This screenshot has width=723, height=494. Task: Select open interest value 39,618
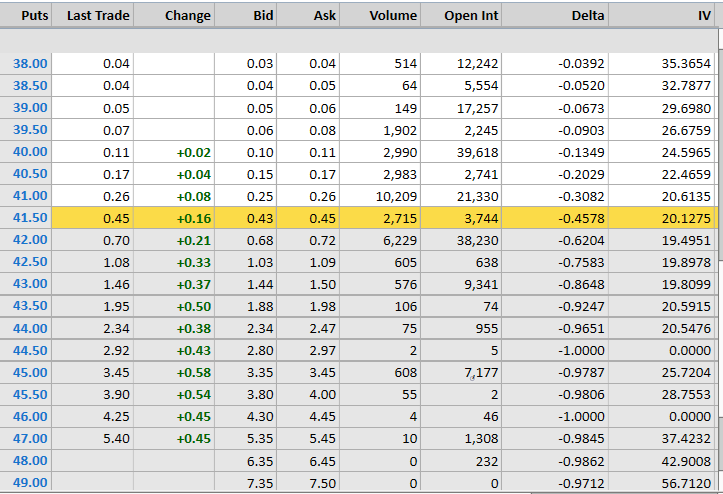(x=477, y=152)
